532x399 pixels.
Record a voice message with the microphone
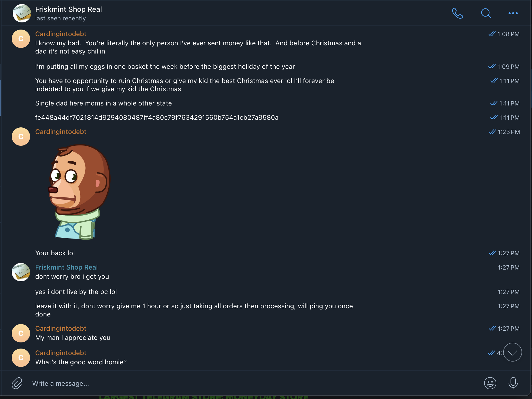coord(513,383)
